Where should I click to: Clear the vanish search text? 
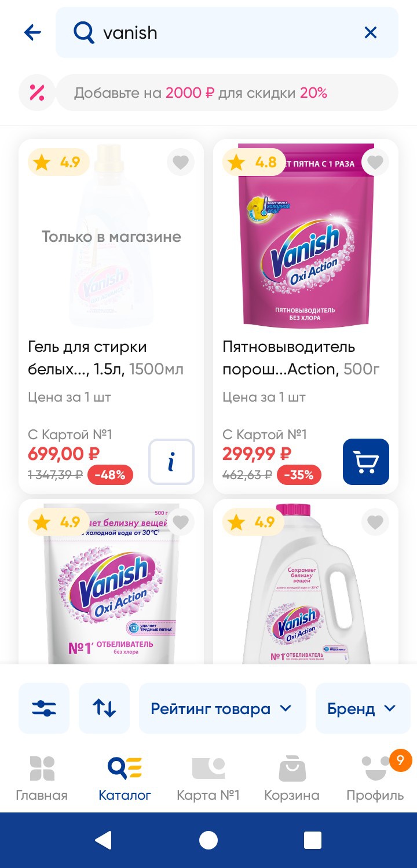[x=370, y=32]
